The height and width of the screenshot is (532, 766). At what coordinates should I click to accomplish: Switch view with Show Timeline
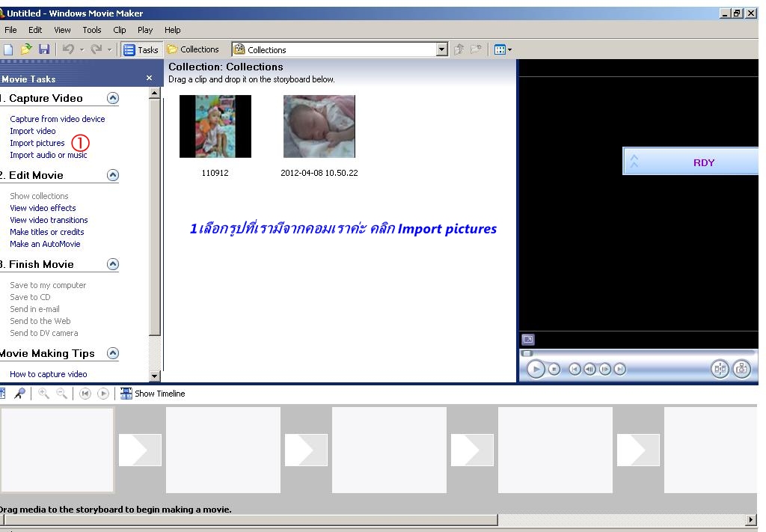(x=153, y=394)
